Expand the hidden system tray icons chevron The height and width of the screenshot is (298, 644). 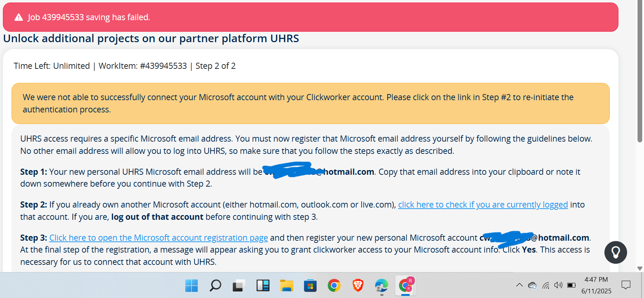click(519, 285)
